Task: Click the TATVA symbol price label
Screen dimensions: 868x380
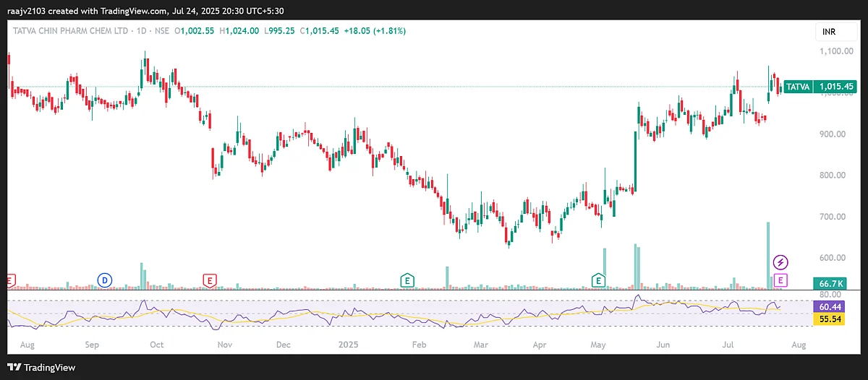Action: coord(798,87)
